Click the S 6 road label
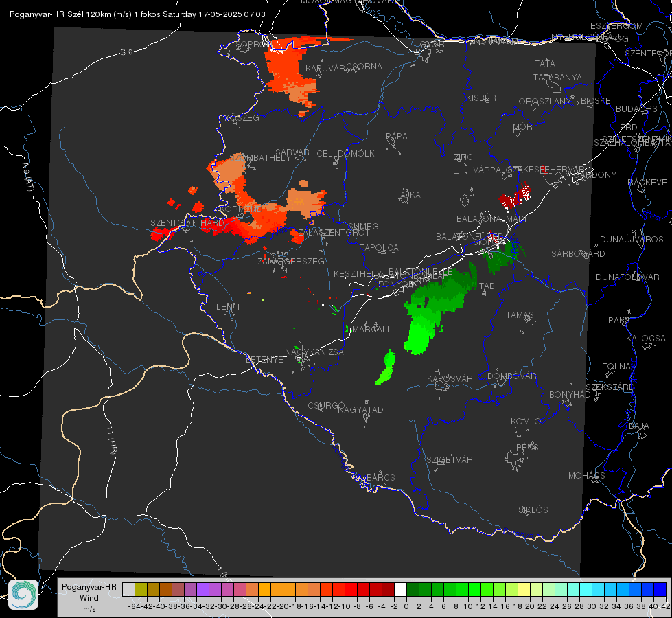The height and width of the screenshot is (618, 672). coord(126,52)
